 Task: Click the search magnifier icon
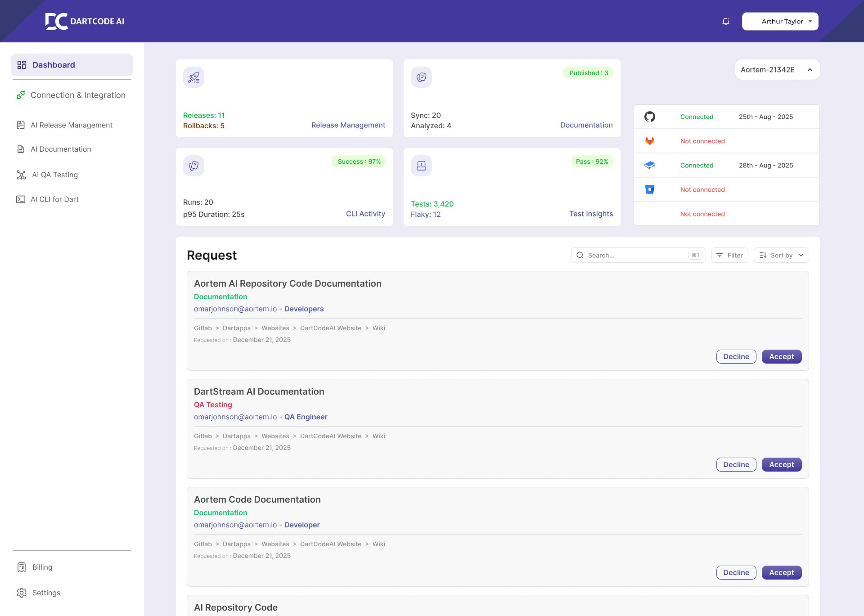pos(580,255)
